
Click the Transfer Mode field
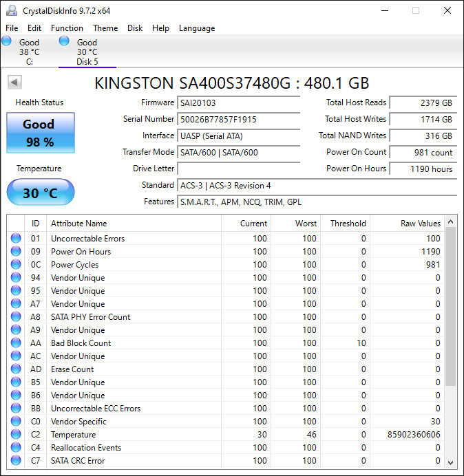pyautogui.click(x=238, y=152)
